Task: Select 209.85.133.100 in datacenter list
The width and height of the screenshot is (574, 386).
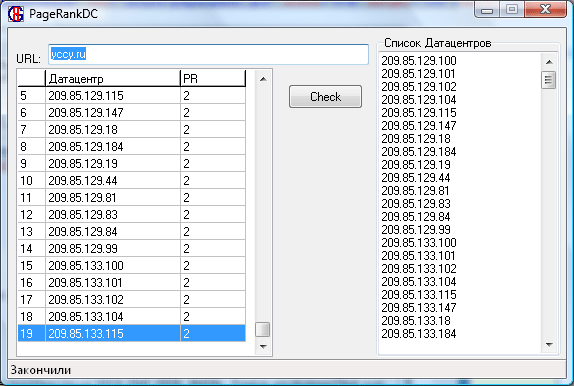Action: coord(419,242)
